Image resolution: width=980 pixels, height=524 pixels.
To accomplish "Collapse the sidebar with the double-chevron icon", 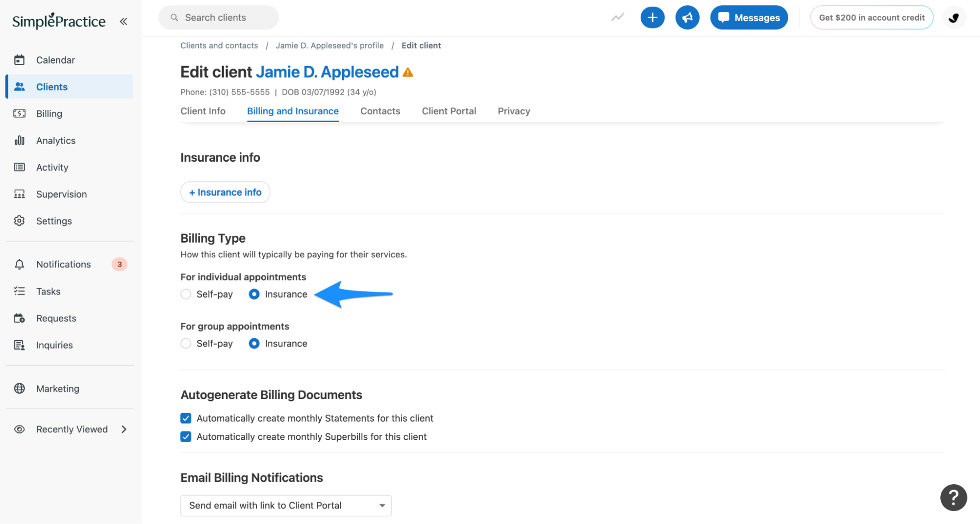I will pos(124,21).
